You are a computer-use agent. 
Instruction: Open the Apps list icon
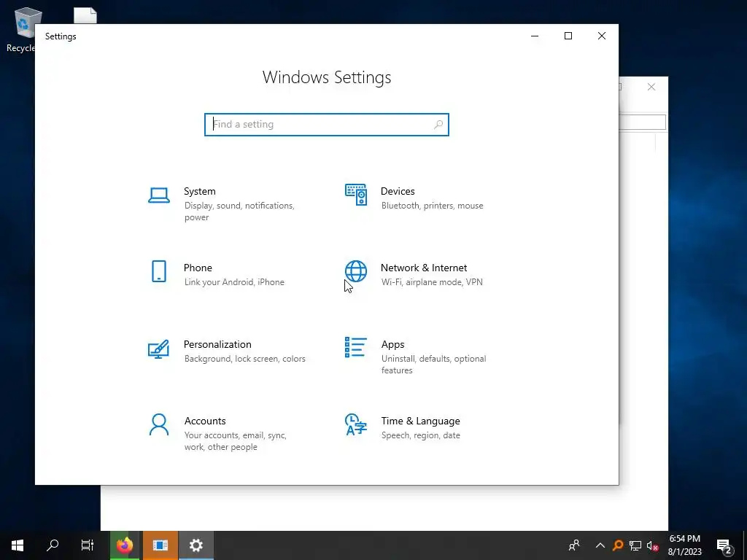pyautogui.click(x=356, y=347)
